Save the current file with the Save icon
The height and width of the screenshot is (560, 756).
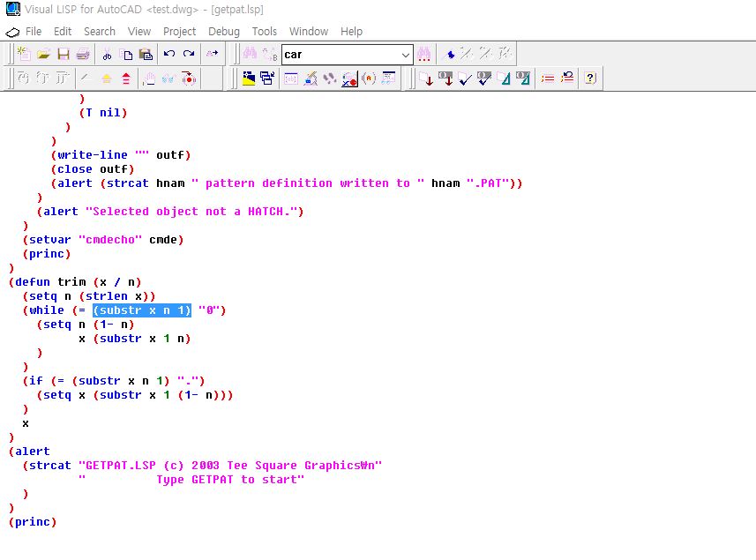click(62, 54)
